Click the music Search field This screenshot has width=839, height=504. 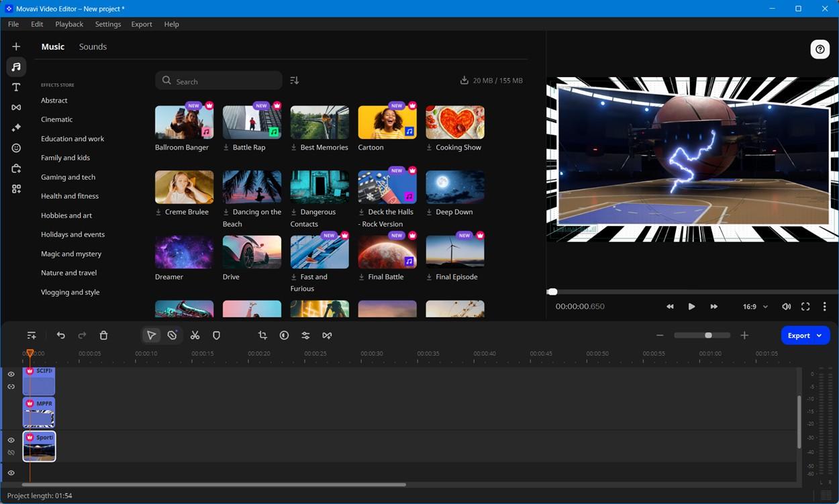219,81
